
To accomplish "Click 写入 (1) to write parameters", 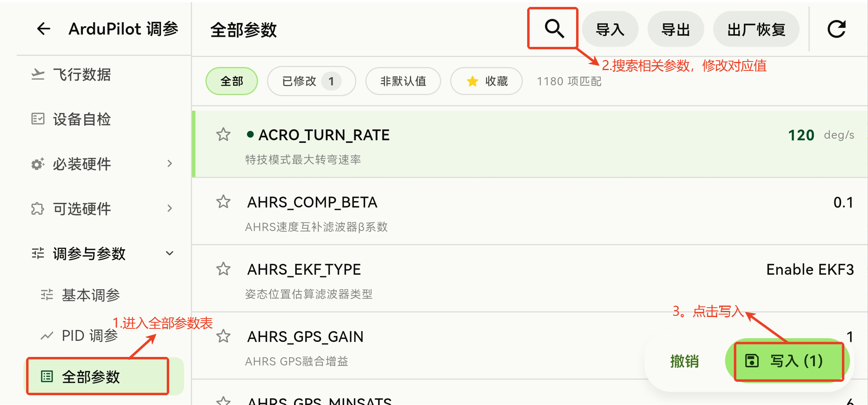I will click(x=787, y=361).
